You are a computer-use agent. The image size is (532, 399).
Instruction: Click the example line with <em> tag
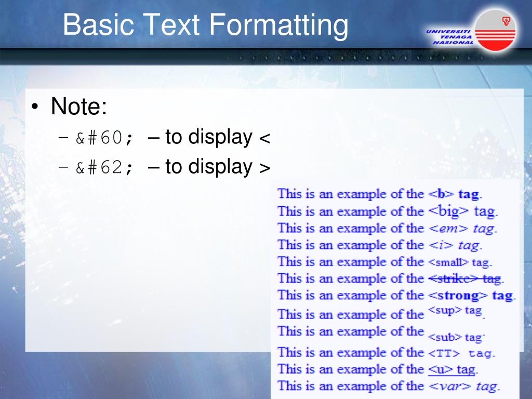pyautogui.click(x=387, y=229)
